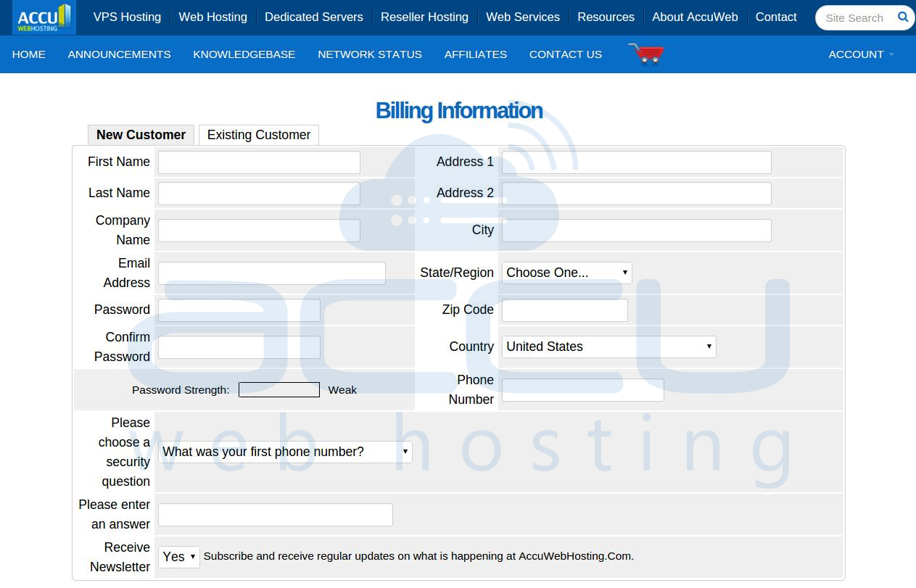
Task: Focus the City field
Action: [637, 231]
